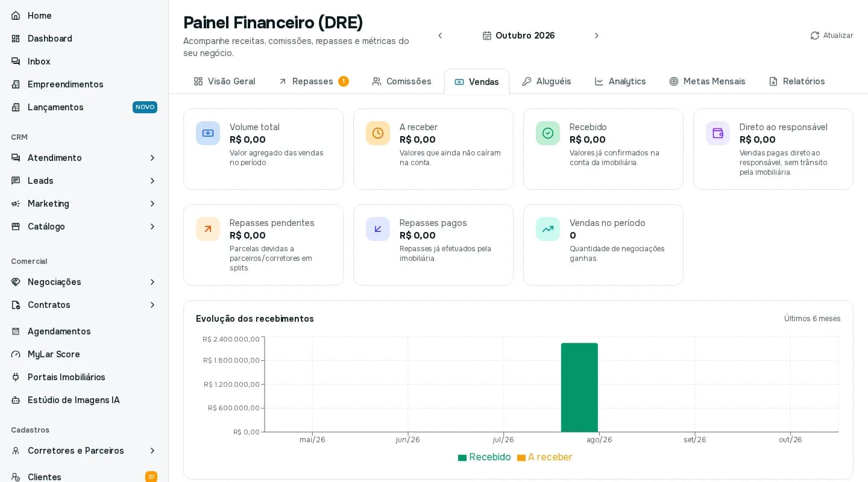Click the Empreendimentos building icon

coord(16,84)
